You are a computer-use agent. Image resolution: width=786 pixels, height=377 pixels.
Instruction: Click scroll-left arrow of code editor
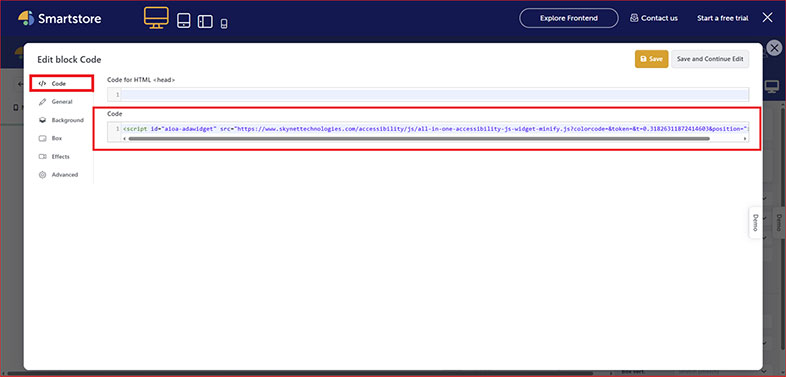pyautogui.click(x=124, y=138)
